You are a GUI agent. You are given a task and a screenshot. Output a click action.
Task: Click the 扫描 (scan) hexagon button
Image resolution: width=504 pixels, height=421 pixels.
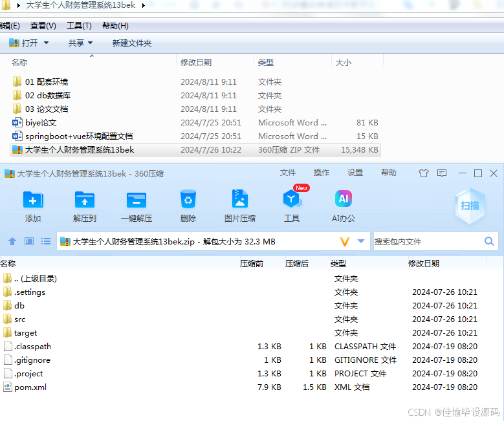[x=470, y=206]
